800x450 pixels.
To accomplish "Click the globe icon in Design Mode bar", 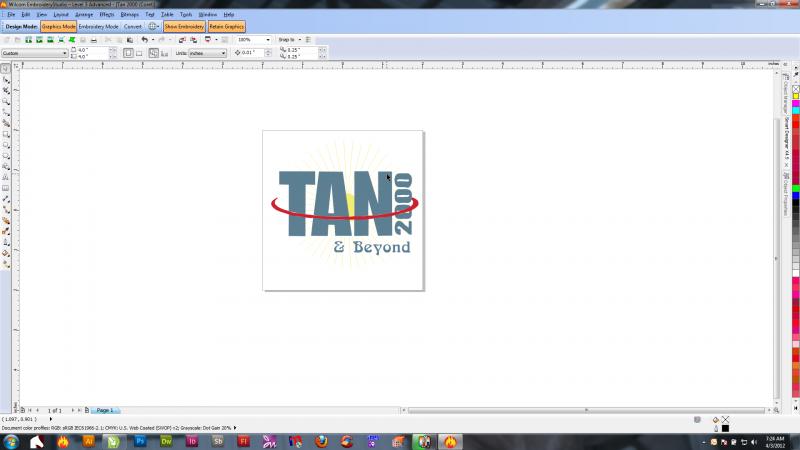I will click(152, 27).
